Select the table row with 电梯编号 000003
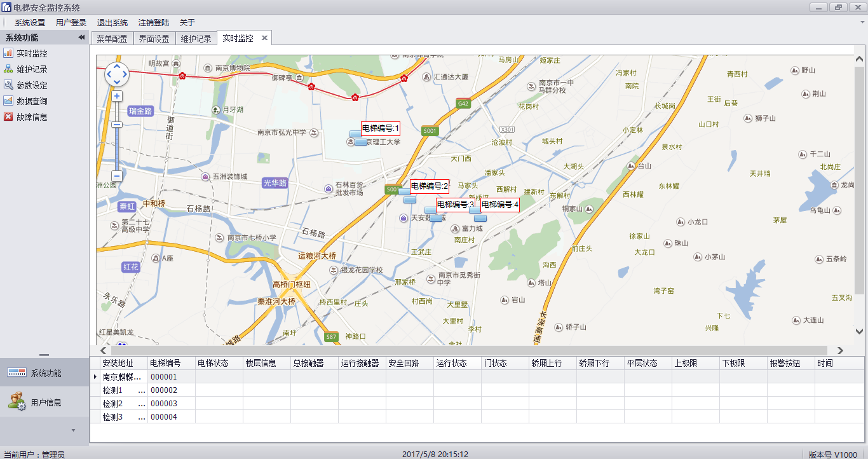This screenshot has width=868, height=459. click(x=163, y=404)
